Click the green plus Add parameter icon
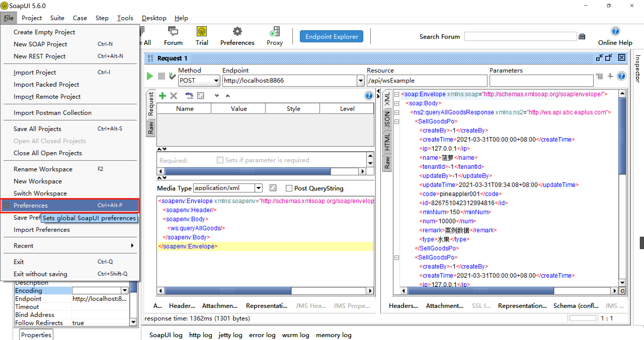Screen dimensions: 644x340 (163, 96)
